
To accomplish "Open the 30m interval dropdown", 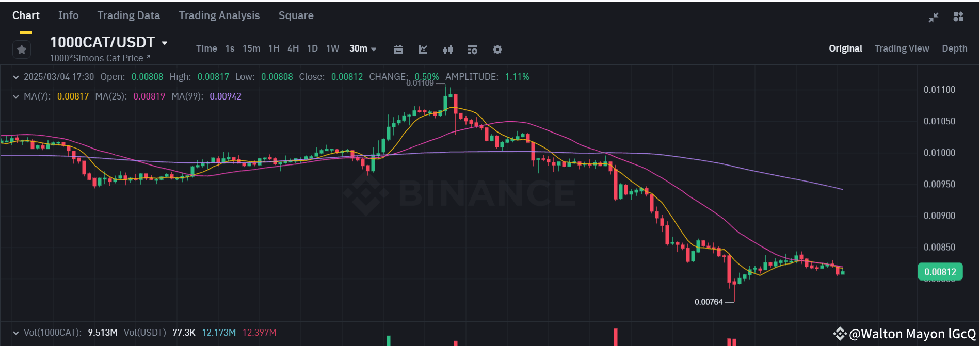I will pos(363,48).
